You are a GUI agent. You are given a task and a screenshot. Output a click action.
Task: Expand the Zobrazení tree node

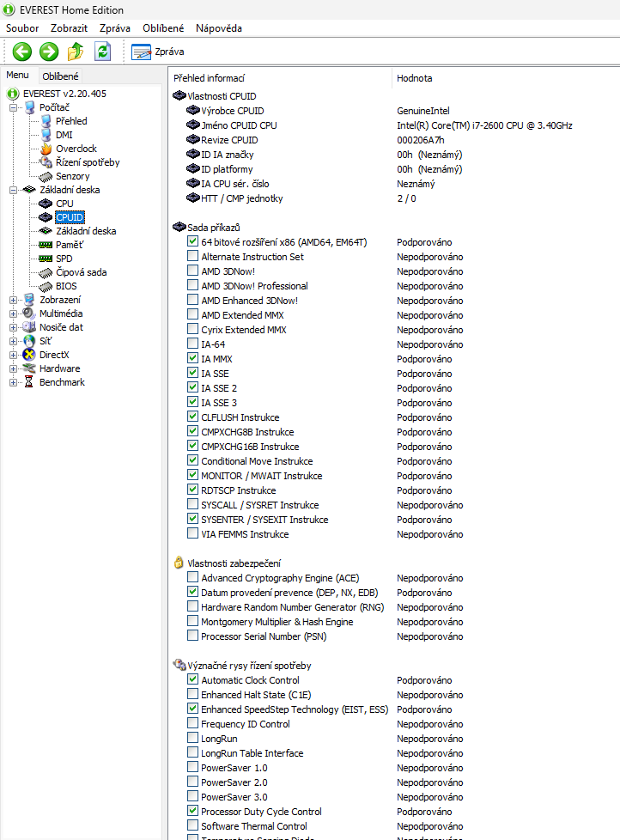(14, 300)
